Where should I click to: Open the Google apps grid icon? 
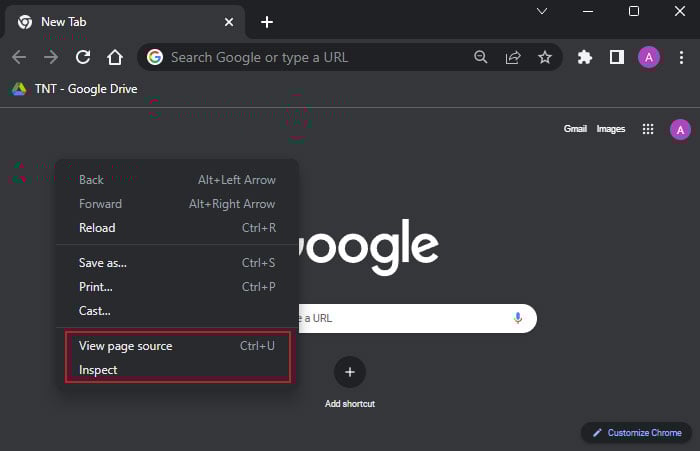click(648, 129)
